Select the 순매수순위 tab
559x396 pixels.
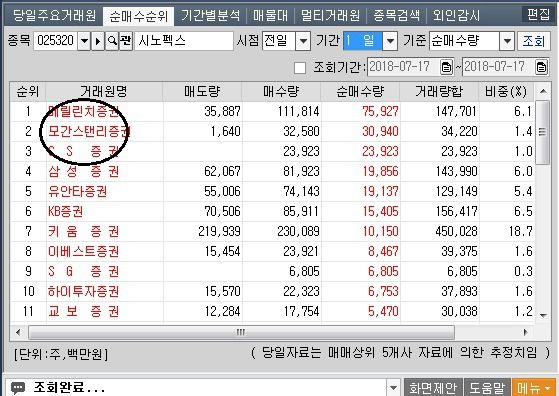(138, 16)
